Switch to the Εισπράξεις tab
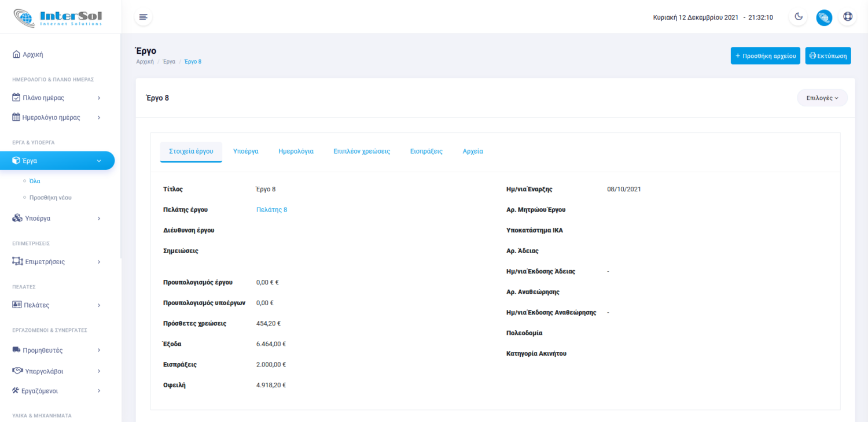Viewport: 868px width, 422px height. [x=426, y=151]
